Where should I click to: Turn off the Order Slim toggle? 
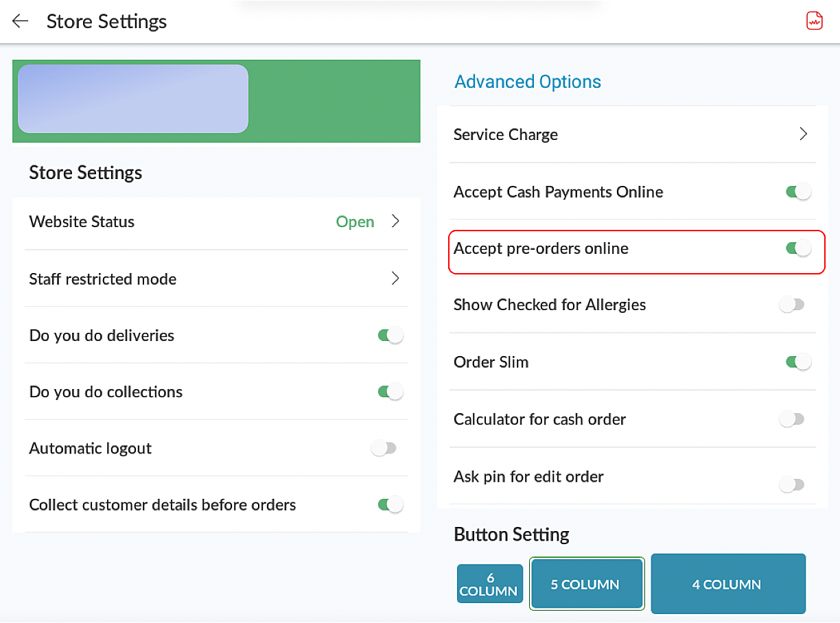pyautogui.click(x=799, y=362)
